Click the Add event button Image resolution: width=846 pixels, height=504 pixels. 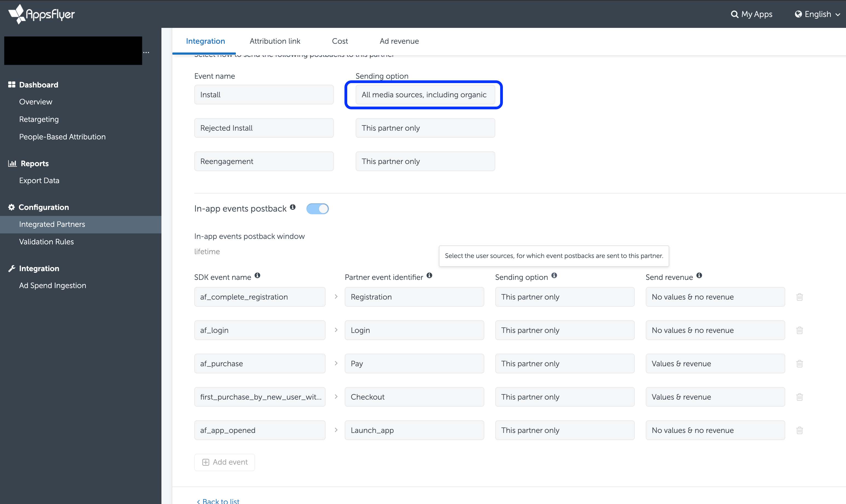(x=225, y=462)
